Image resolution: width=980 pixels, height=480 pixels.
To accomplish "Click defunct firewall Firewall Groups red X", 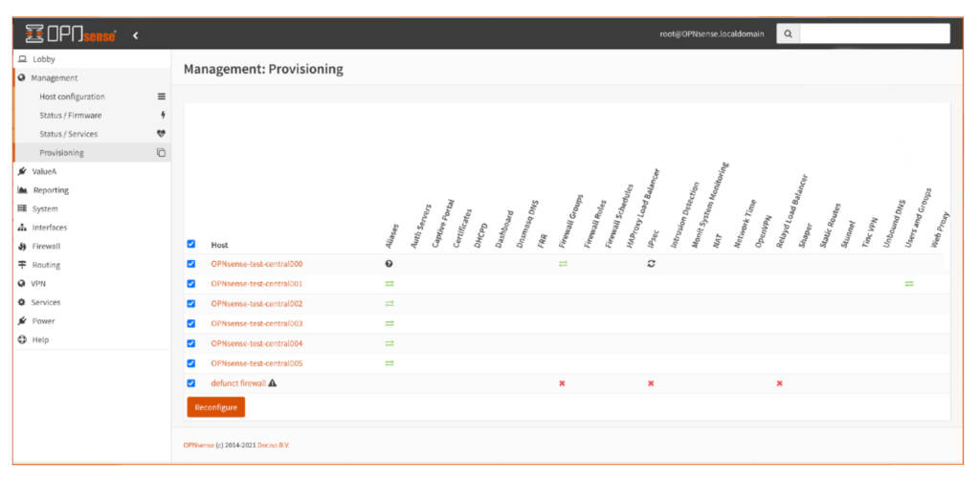I will coord(562,383).
